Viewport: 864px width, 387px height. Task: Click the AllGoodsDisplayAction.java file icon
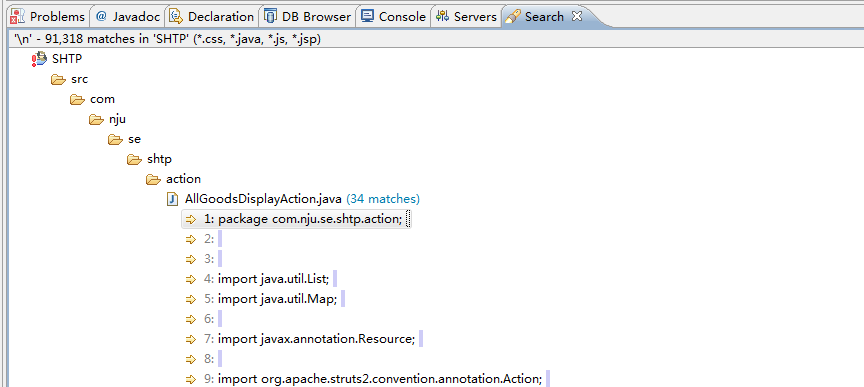173,198
